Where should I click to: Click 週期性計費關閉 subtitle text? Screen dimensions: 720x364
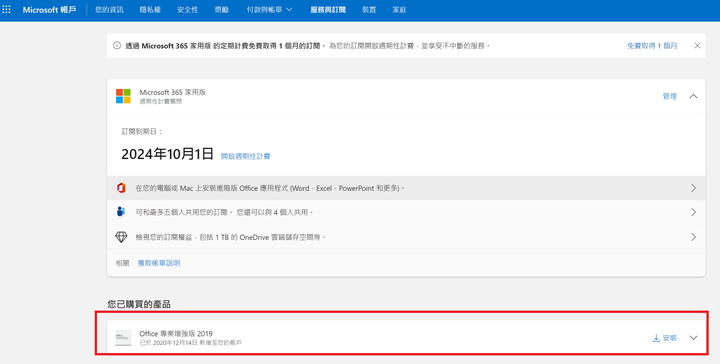point(161,101)
